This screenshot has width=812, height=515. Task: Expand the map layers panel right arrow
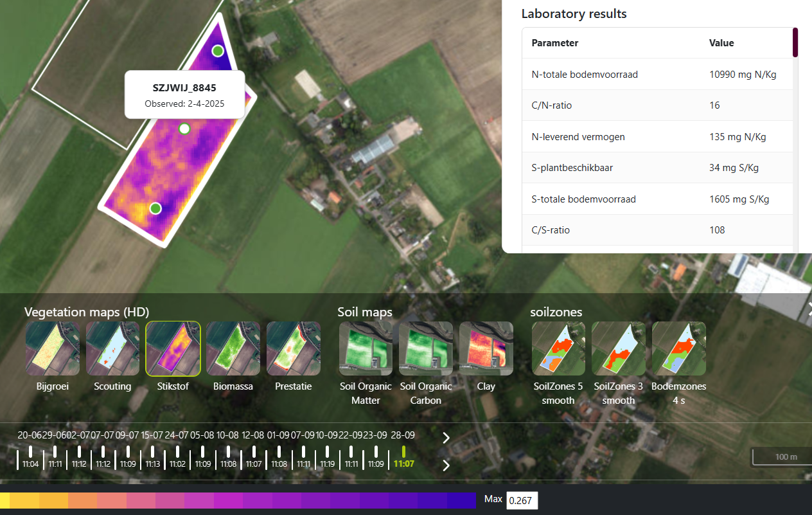[x=808, y=311]
